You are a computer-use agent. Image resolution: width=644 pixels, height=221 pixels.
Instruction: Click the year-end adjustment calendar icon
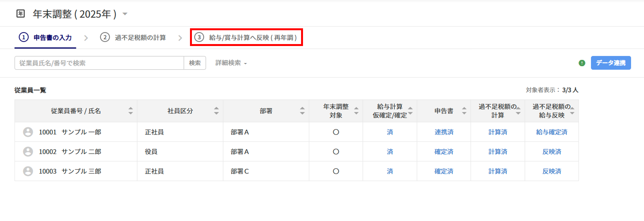coord(21,14)
